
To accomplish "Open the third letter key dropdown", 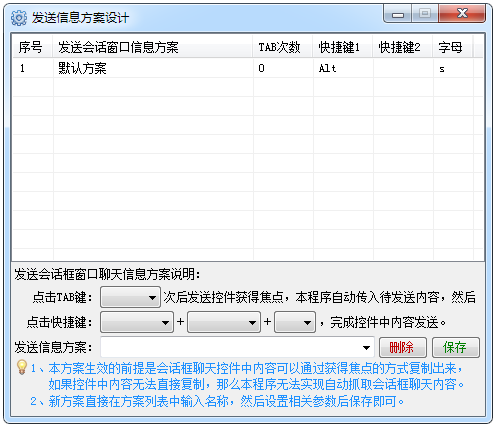I will (x=295, y=322).
